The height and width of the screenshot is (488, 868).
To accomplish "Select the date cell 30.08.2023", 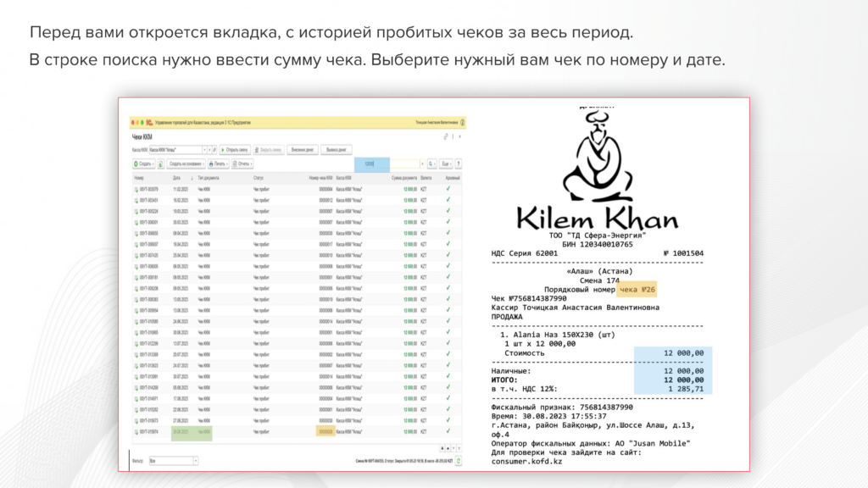I will point(181,432).
